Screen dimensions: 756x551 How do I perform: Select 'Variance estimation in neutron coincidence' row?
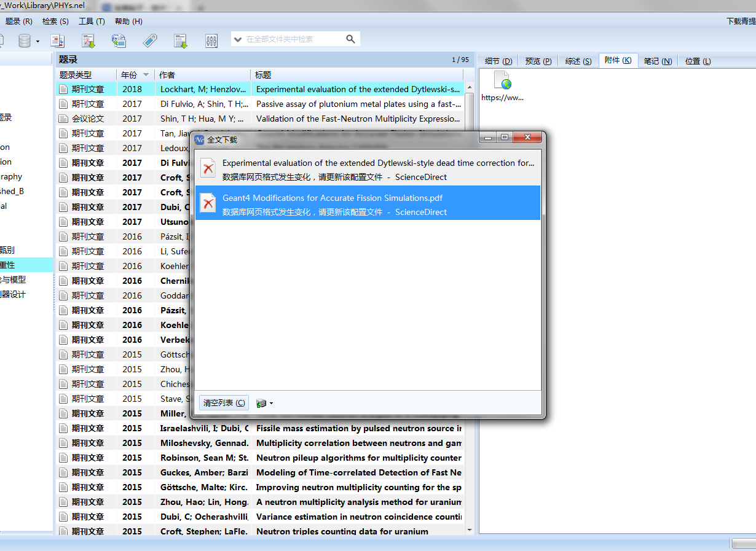pyautogui.click(x=260, y=517)
